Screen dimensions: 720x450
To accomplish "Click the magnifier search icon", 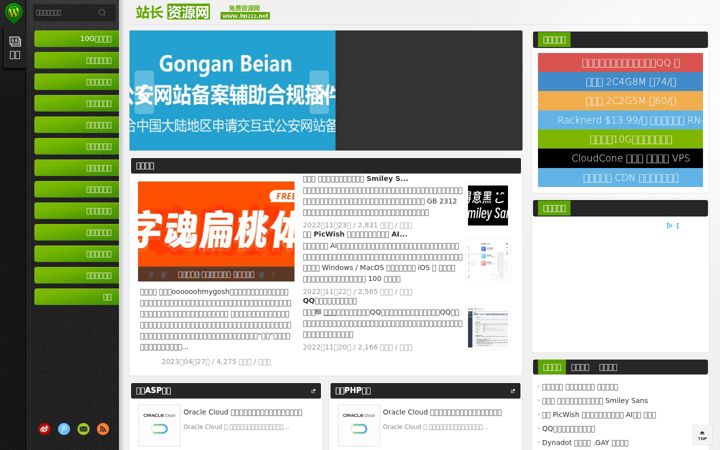I will 102,12.
